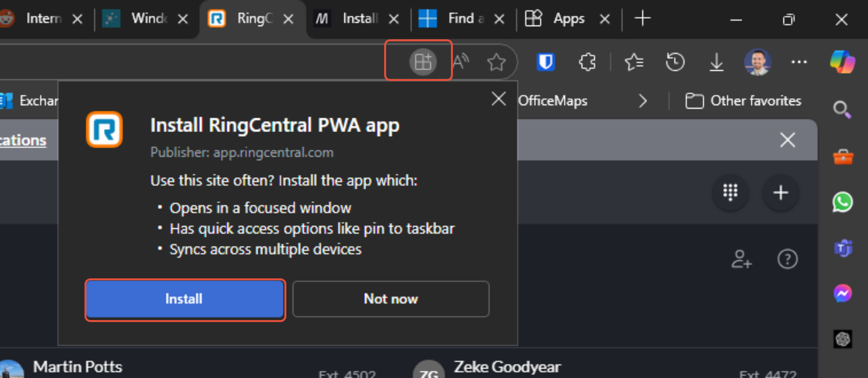Viewport: 868px width, 378px height.
Task: Open Settings and more ellipsis menu
Action: click(x=799, y=62)
